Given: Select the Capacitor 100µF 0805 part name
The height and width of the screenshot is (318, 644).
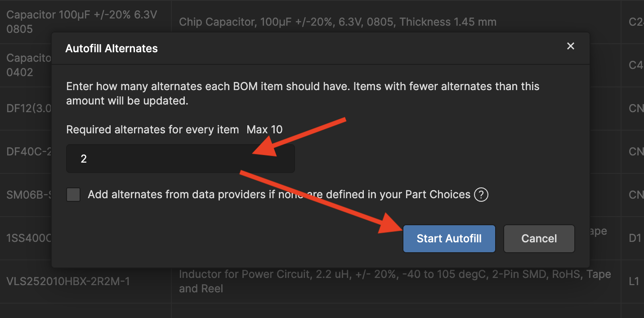Looking at the screenshot, I should (81, 22).
